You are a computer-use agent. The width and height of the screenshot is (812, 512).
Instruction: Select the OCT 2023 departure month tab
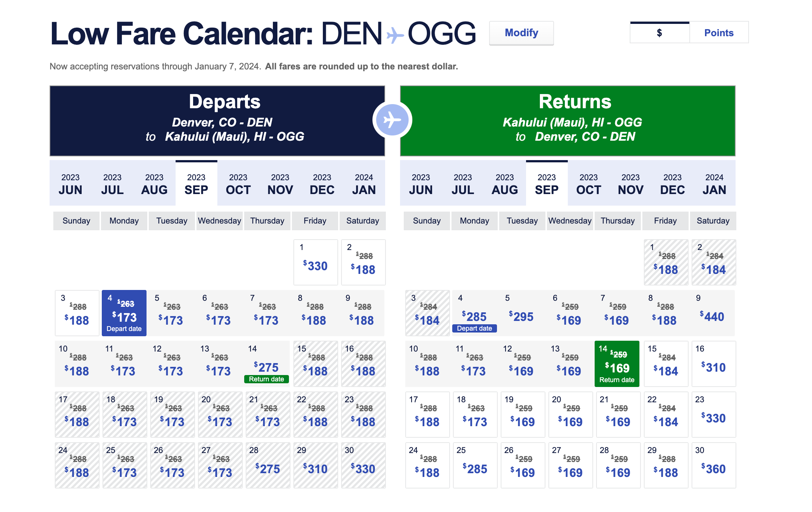tap(238, 184)
